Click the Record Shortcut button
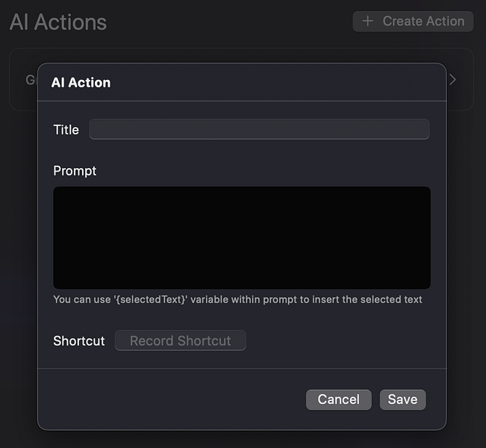The height and width of the screenshot is (448, 486). (x=180, y=340)
